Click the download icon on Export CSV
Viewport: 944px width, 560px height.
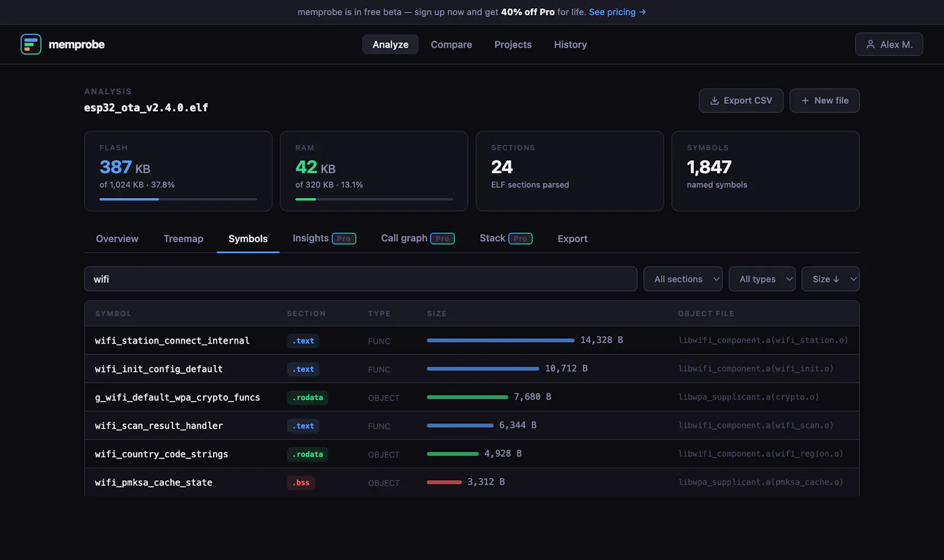pyautogui.click(x=714, y=101)
